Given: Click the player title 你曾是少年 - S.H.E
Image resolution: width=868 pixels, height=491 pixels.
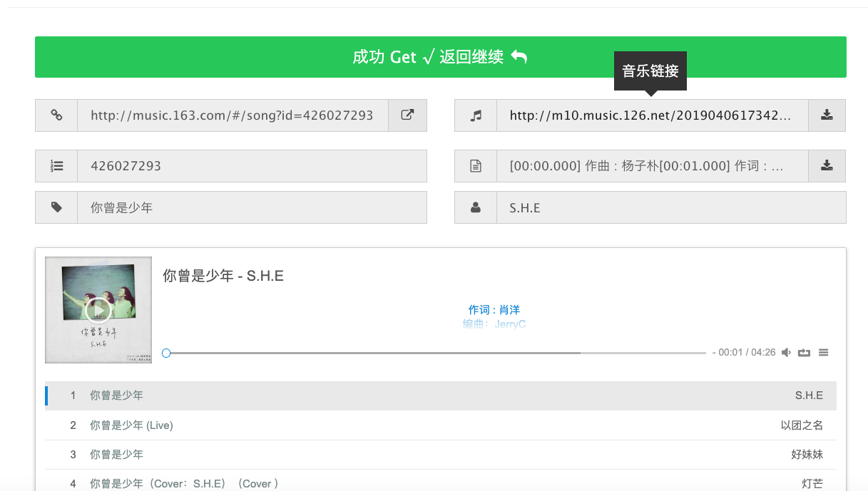Looking at the screenshot, I should point(223,276).
